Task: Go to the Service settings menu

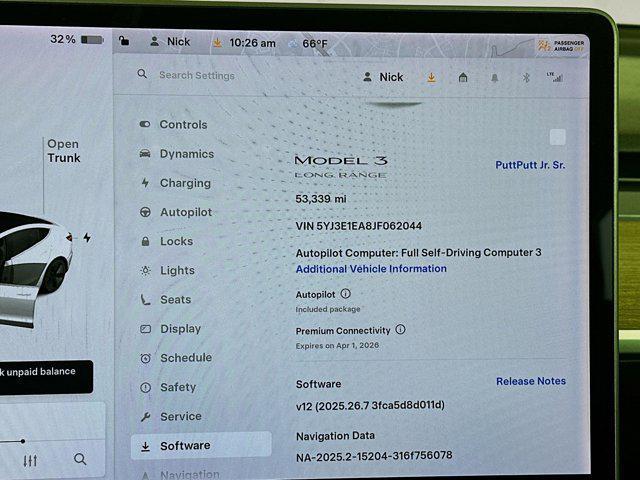Action: point(180,416)
